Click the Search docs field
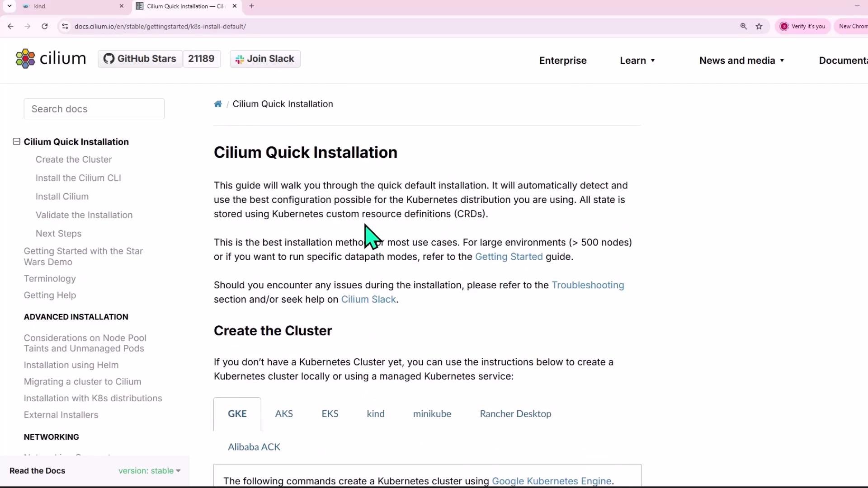The height and width of the screenshot is (488, 868). pyautogui.click(x=94, y=109)
